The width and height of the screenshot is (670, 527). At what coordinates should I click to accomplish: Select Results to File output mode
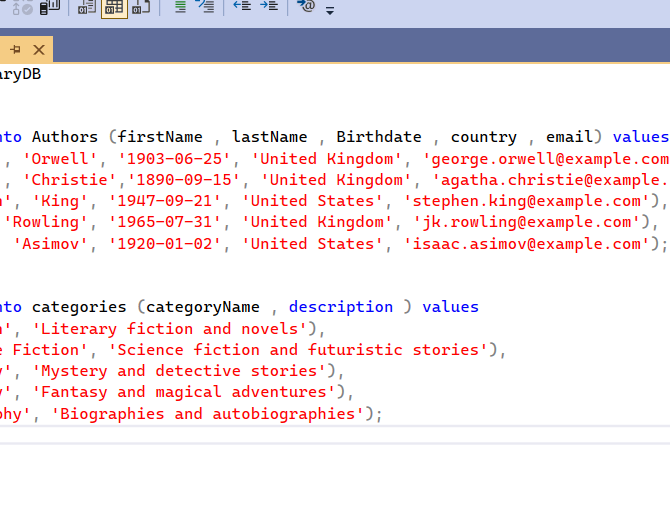(x=141, y=7)
